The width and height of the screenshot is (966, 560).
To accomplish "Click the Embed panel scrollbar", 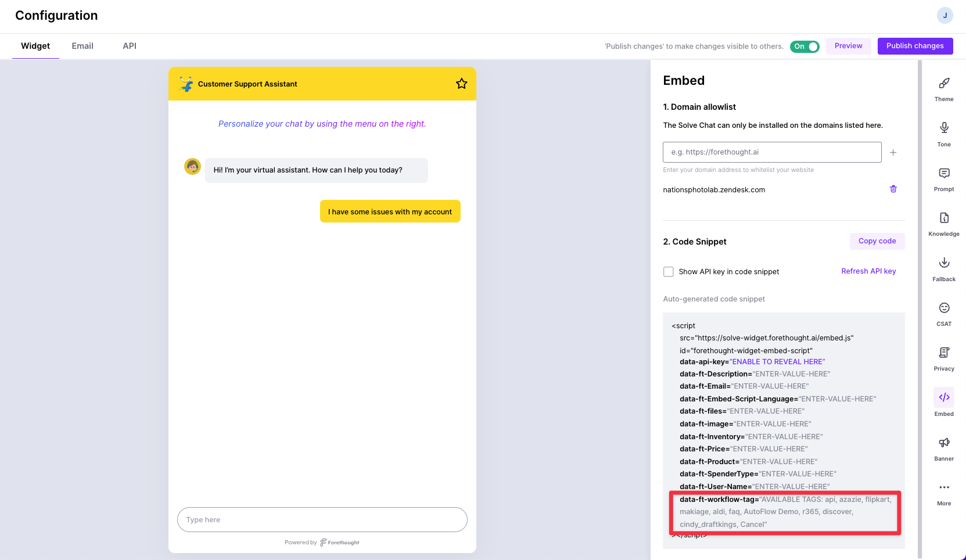I will tap(920, 308).
